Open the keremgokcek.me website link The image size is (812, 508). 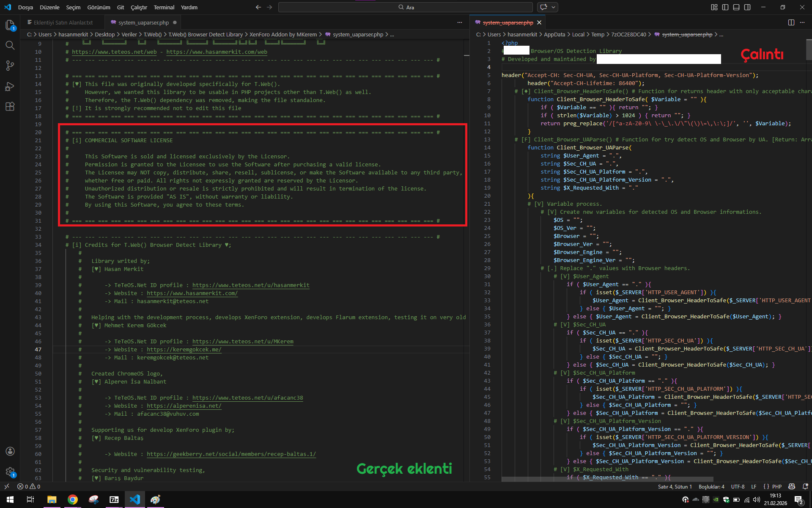click(x=184, y=350)
